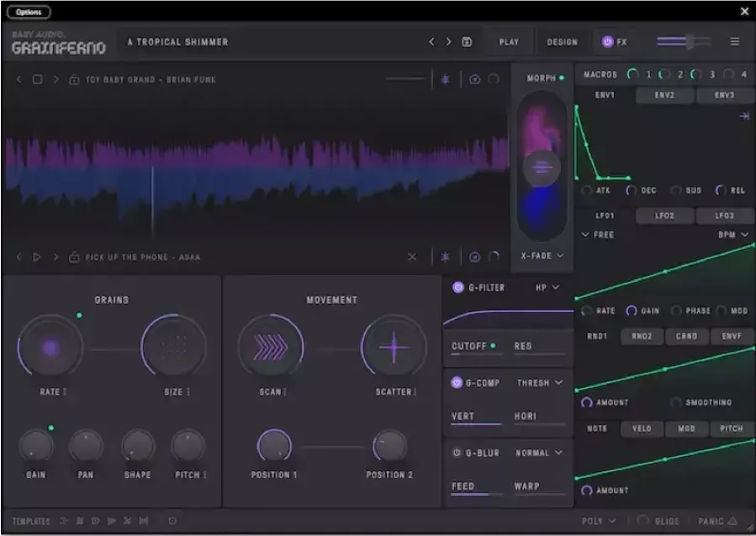Select the LFO3 tab
Screen dimensions: 756x536
tap(724, 215)
